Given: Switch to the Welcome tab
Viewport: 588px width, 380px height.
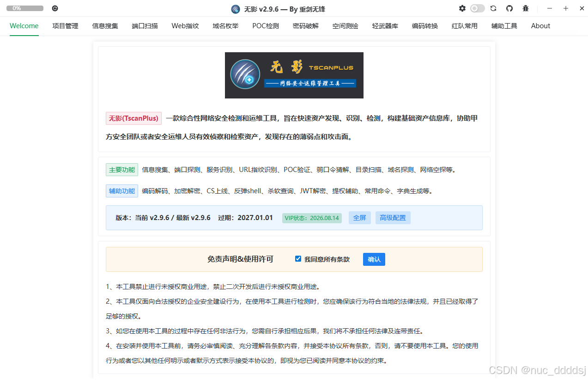Looking at the screenshot, I should pos(24,26).
